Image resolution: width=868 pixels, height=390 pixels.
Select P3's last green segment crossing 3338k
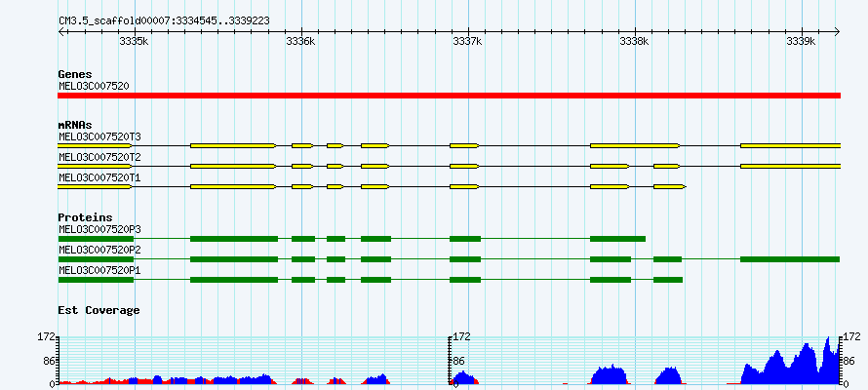tap(617, 239)
